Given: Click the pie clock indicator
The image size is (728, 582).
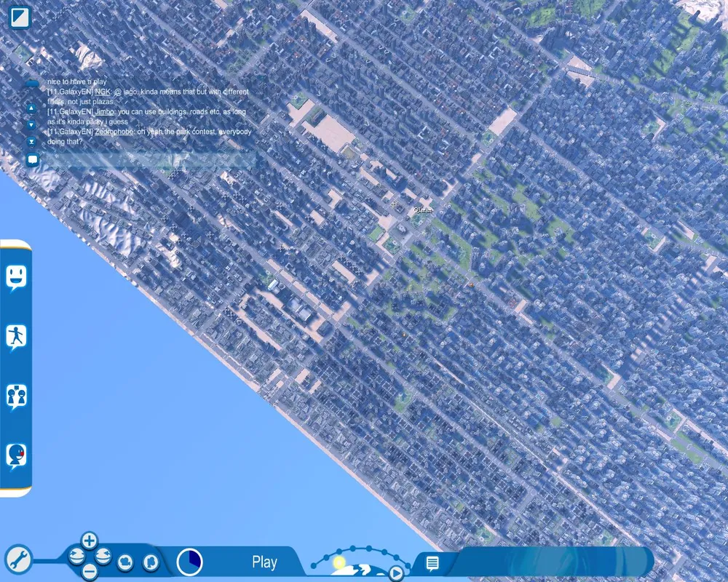Looking at the screenshot, I should pyautogui.click(x=190, y=562).
